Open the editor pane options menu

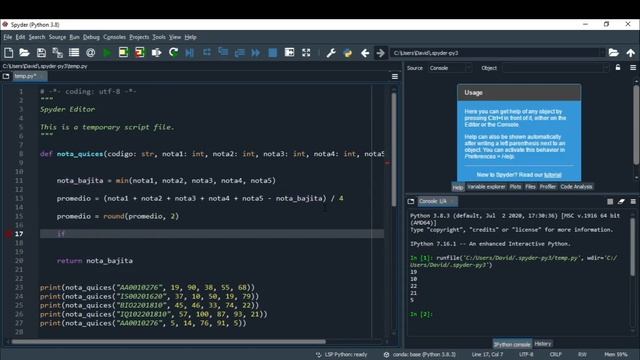pyautogui.click(x=395, y=76)
